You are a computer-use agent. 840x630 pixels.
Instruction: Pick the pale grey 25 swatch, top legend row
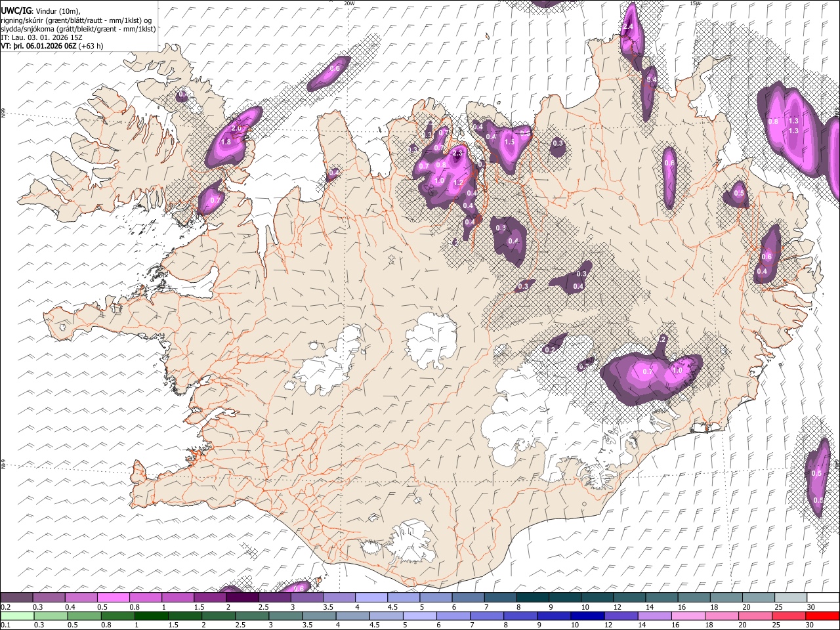point(790,598)
